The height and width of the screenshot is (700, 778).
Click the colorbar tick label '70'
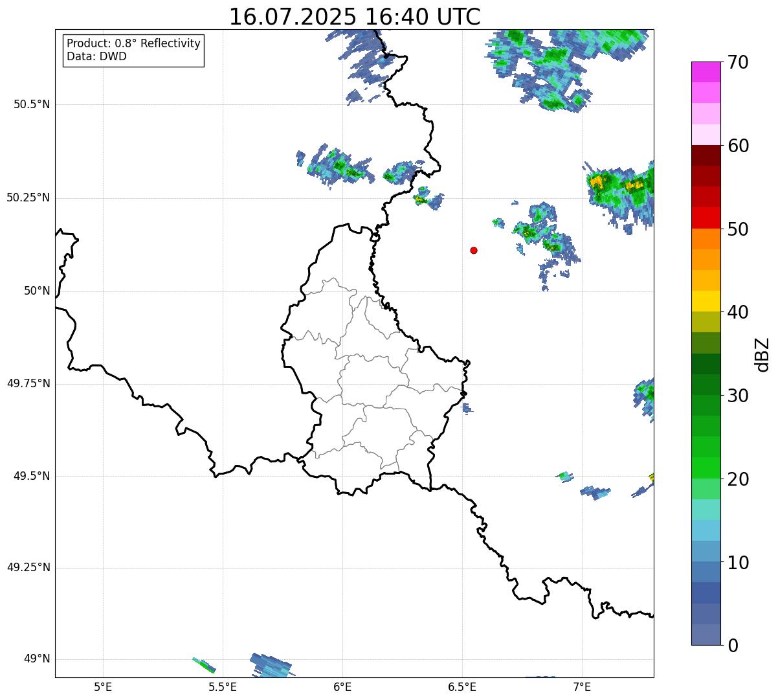tap(738, 62)
